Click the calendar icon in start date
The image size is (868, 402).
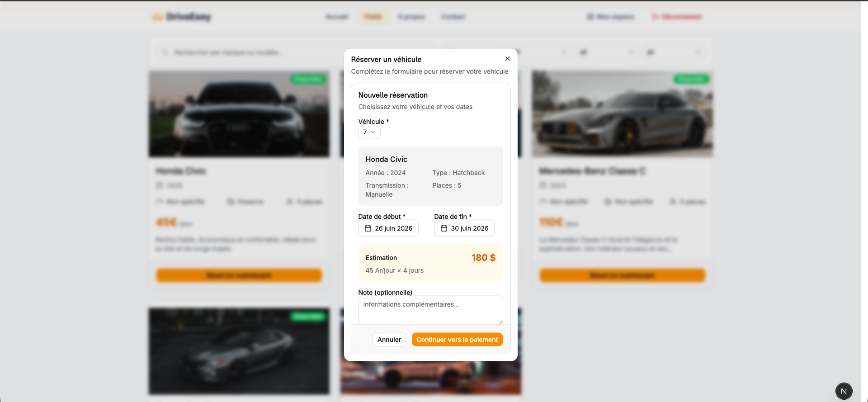pyautogui.click(x=368, y=228)
